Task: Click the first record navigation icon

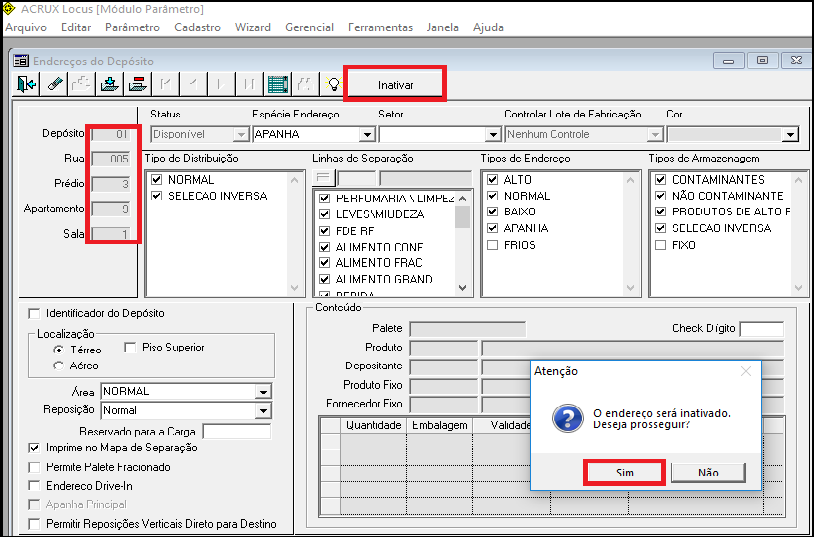Action: 166,84
